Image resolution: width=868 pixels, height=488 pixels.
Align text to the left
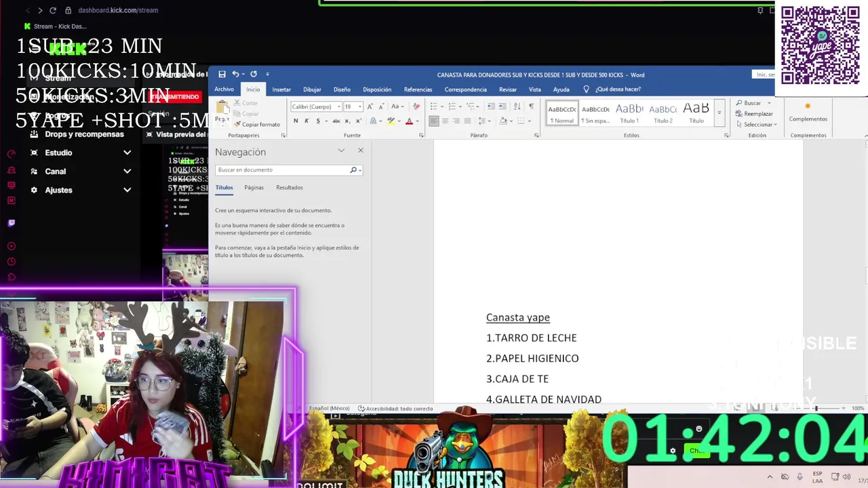434,121
